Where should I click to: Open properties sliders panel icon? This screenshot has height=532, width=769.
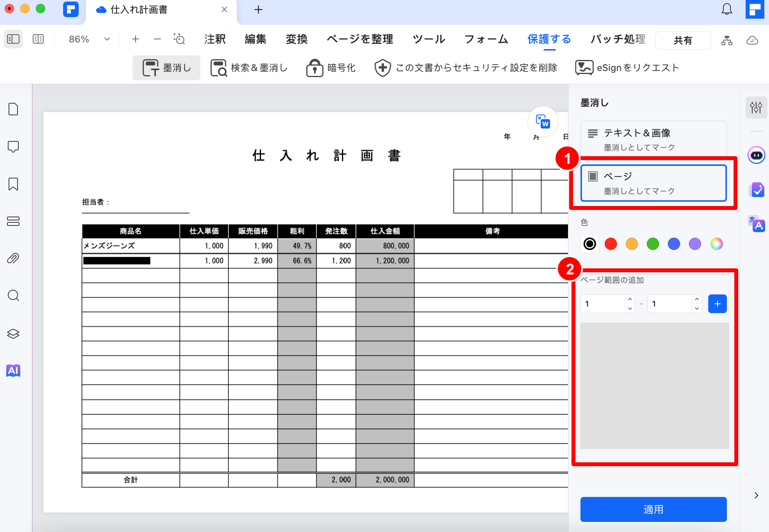pyautogui.click(x=756, y=107)
